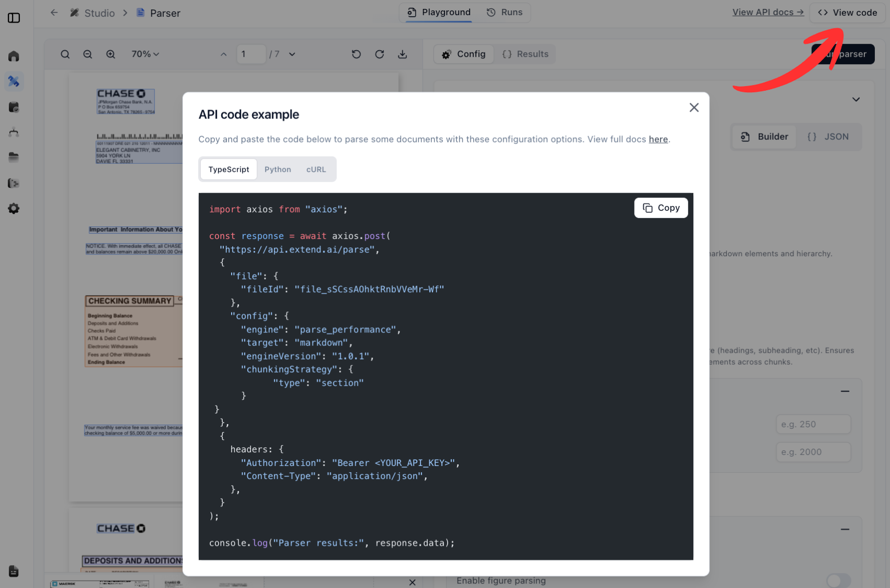890x588 pixels.
Task: Open the 70% zoom level dropdown
Action: tap(146, 54)
